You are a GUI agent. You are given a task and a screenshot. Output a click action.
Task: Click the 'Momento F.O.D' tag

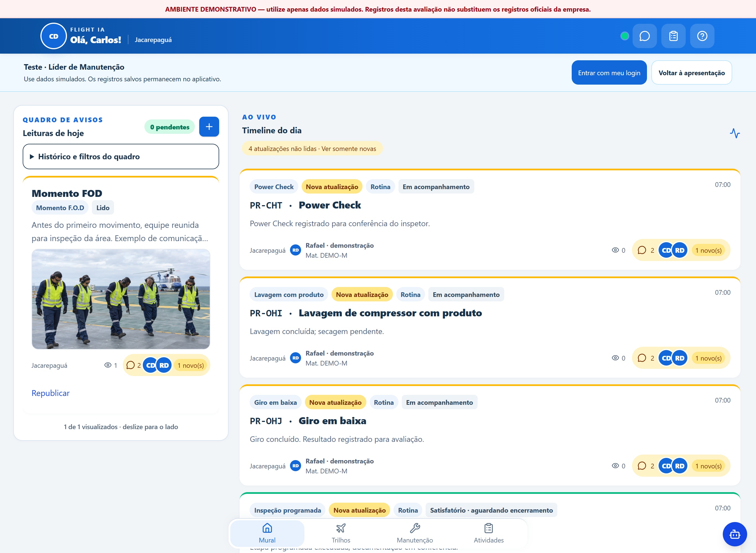[60, 208]
